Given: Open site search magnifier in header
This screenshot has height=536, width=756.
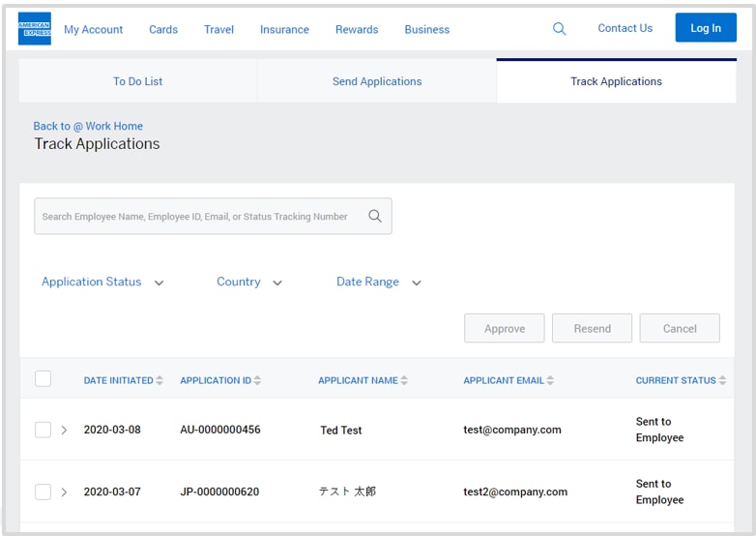Looking at the screenshot, I should coord(559,28).
